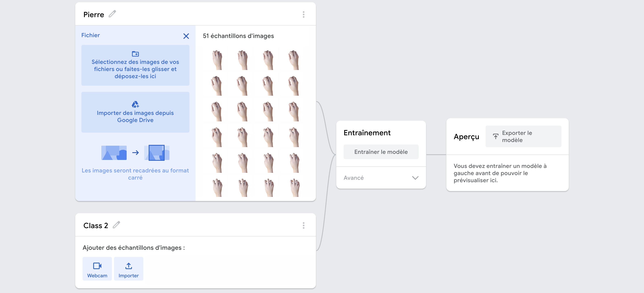
Task: Open the Class 2 options menu
Action: point(303,225)
